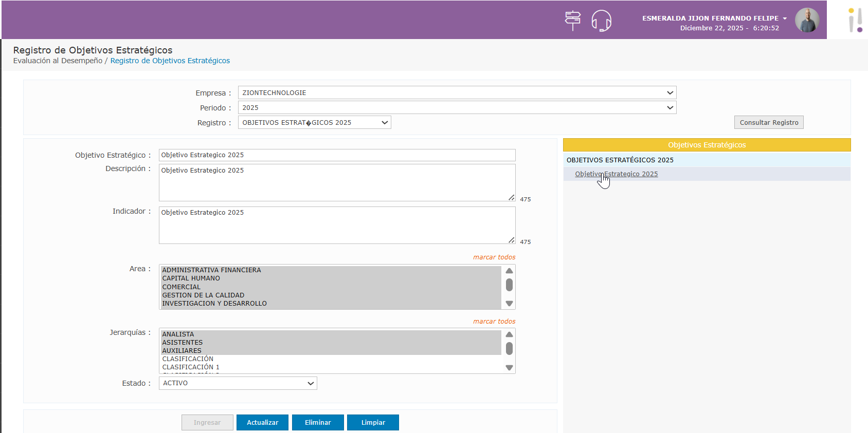Select ADMINISTRATIVA FINANCIERA in Area list

pyautogui.click(x=331, y=270)
